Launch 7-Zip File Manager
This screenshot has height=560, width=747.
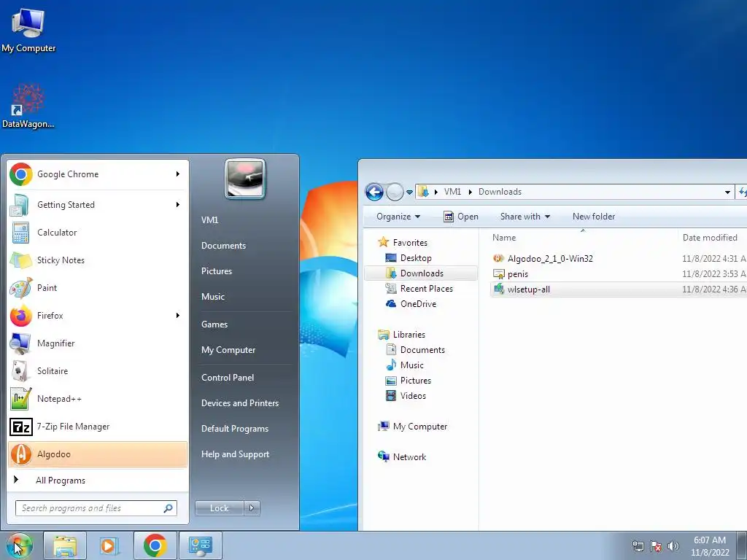pos(98,427)
